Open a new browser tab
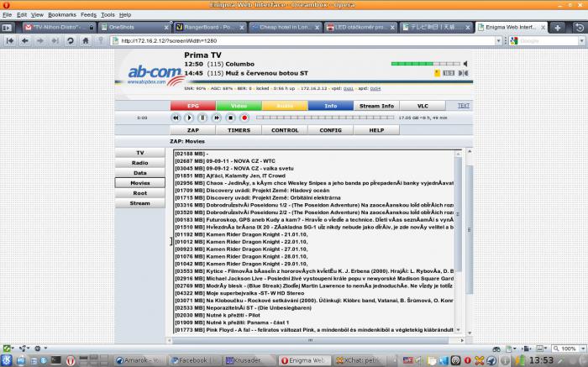This screenshot has height=367, width=588. click(x=557, y=28)
